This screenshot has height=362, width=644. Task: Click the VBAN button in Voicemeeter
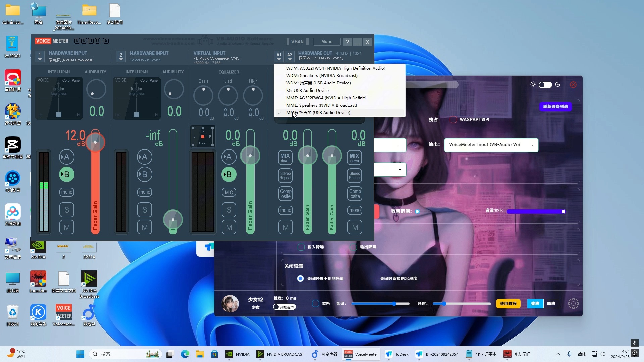point(297,42)
